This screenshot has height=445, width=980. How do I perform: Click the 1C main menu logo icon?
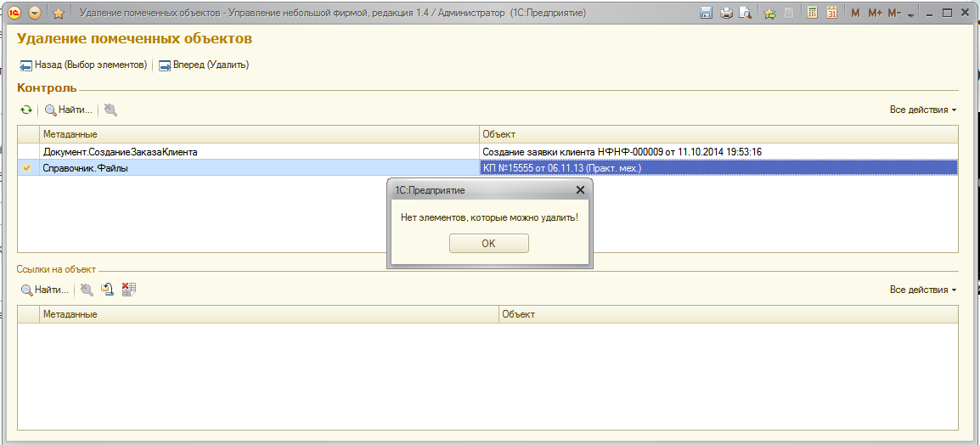pos(14,14)
